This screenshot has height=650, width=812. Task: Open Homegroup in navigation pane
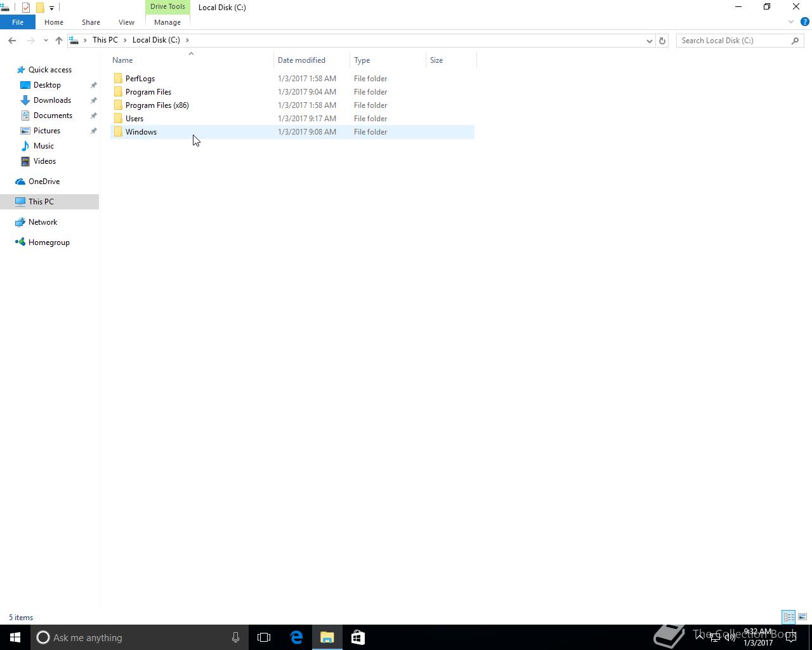click(49, 242)
